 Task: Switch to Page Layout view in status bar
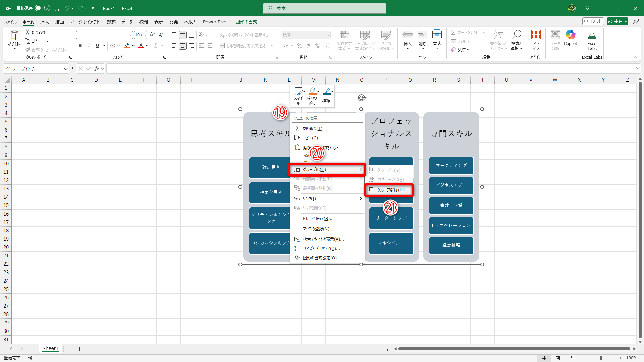(557, 358)
